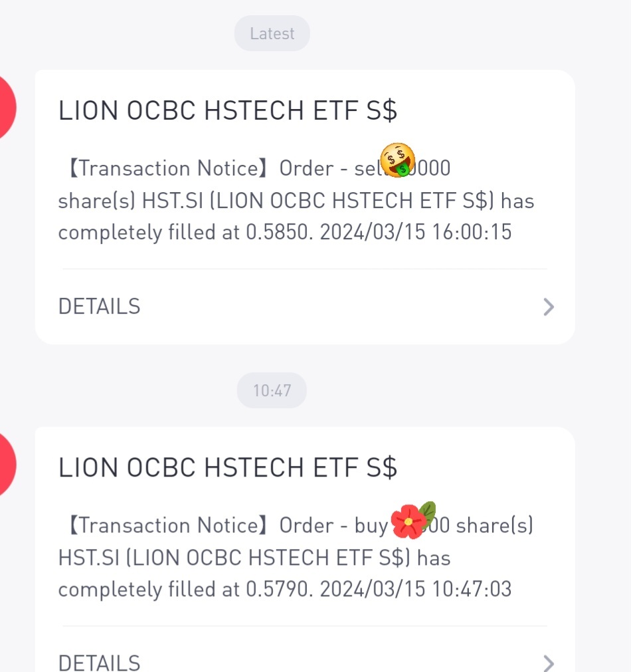Viewport: 631px width, 672px height.
Task: Tap the money-face emoji sticker
Action: pyautogui.click(x=398, y=160)
